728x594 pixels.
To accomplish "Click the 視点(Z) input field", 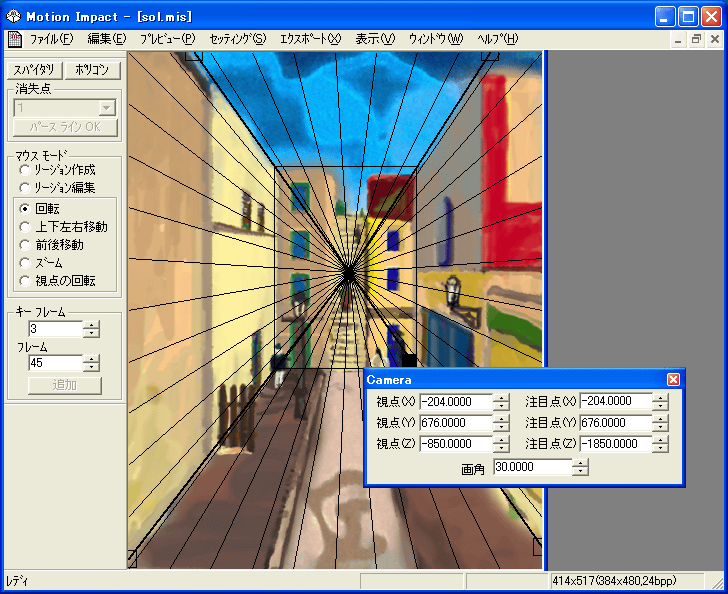I will pos(456,444).
